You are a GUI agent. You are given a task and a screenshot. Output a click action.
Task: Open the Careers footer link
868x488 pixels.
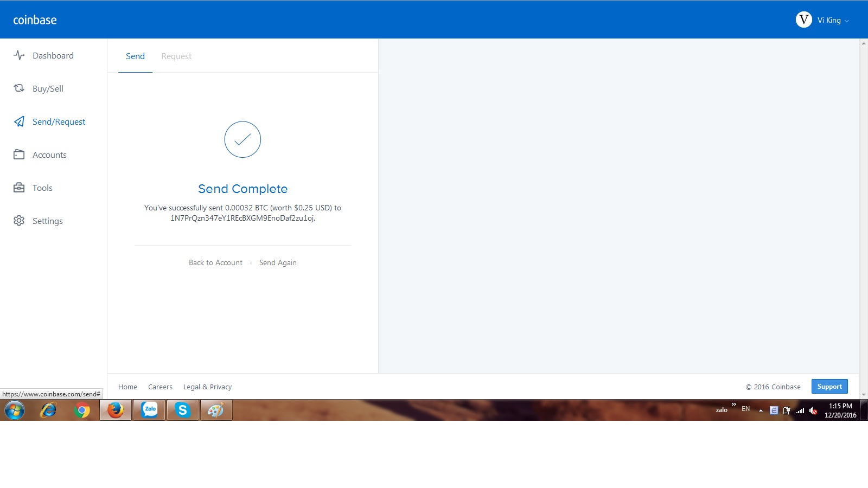[160, 387]
